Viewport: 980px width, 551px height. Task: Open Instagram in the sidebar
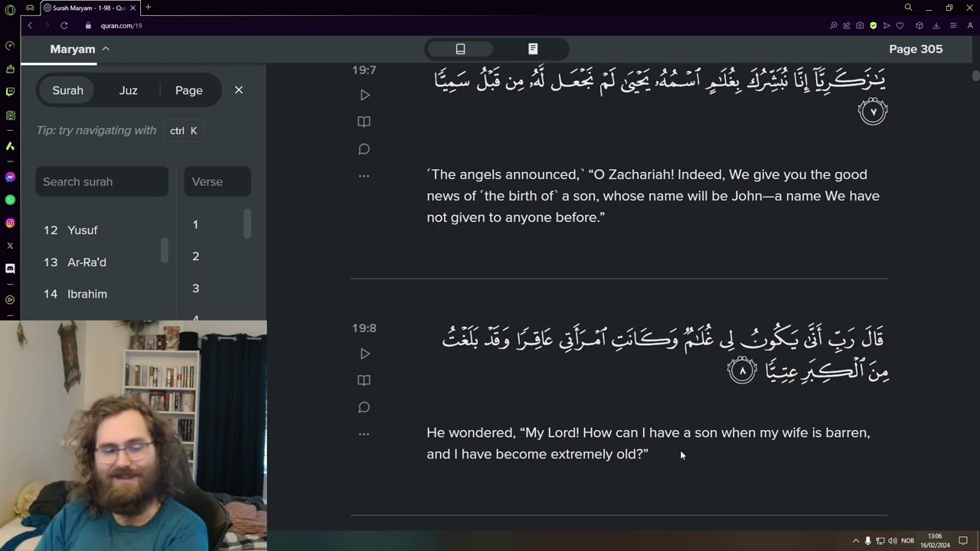tap(10, 223)
